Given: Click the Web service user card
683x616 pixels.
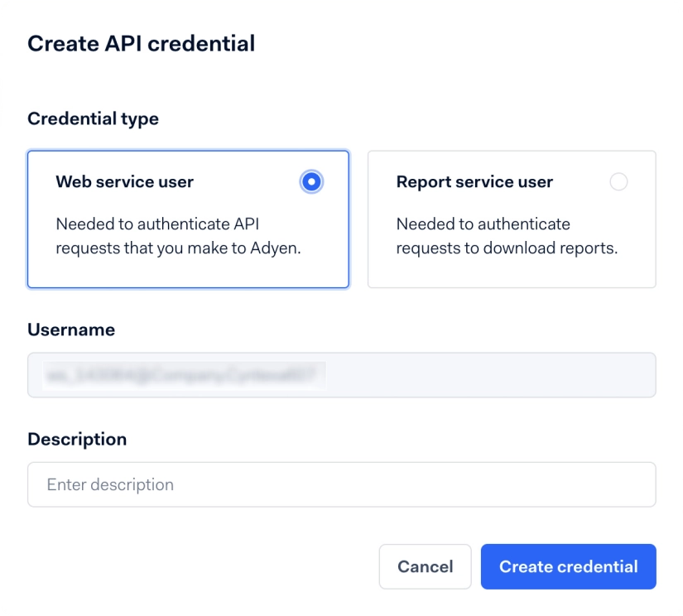Looking at the screenshot, I should click(x=188, y=219).
